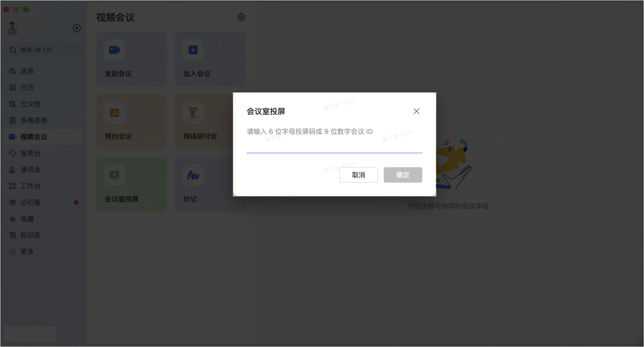Screen dimensions: 644x347
Task: Click the 加入会议 card label
Action: coord(197,74)
